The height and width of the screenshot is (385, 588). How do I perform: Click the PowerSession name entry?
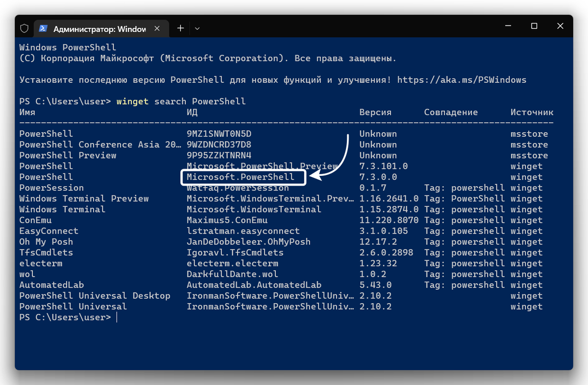[x=51, y=188]
